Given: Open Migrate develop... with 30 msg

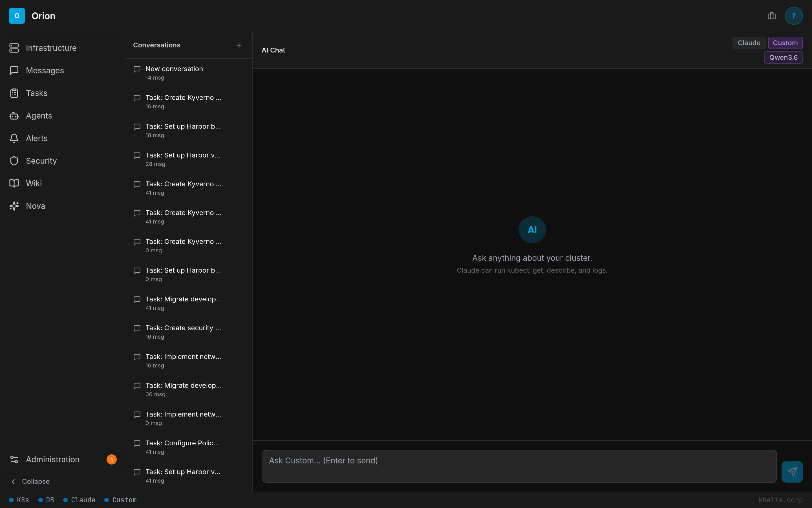Looking at the screenshot, I should (x=189, y=390).
